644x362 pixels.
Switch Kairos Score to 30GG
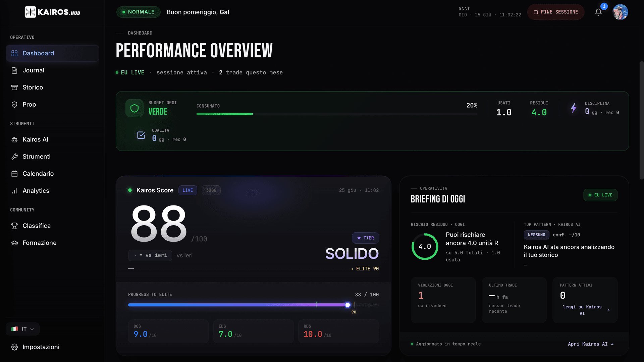coord(211,190)
